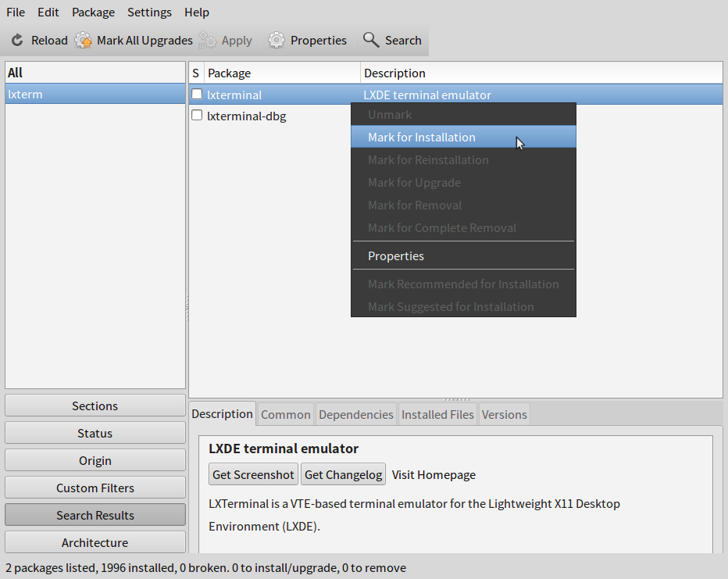
Task: Select Mark for Reinstallation menu entry
Action: (x=463, y=159)
